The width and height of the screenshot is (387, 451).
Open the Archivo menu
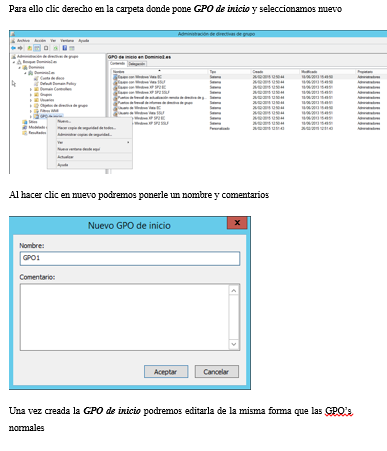23,41
